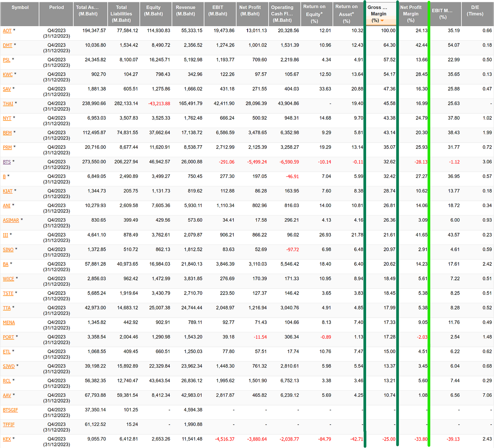
Task: Open the DMT stock symbol link
Action: (x=7, y=45)
